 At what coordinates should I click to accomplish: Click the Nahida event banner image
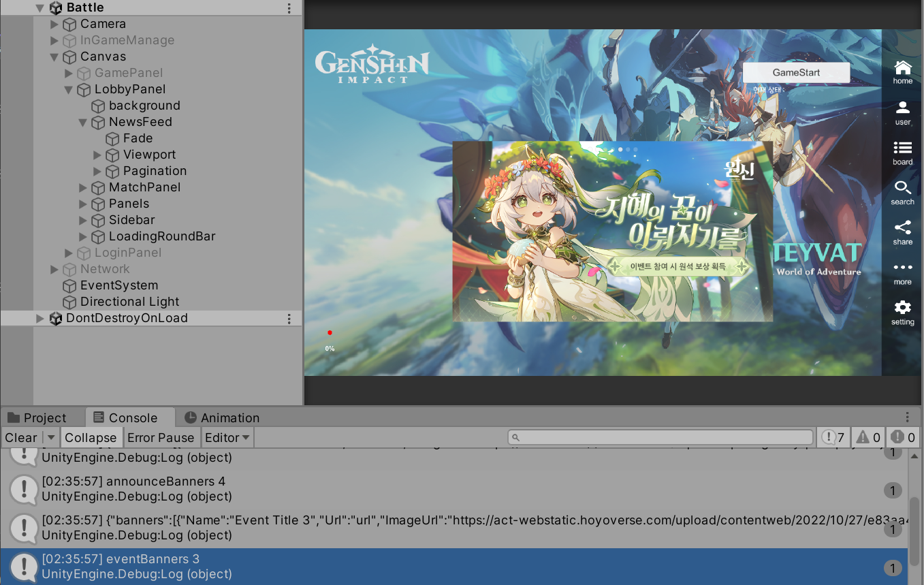pos(613,232)
